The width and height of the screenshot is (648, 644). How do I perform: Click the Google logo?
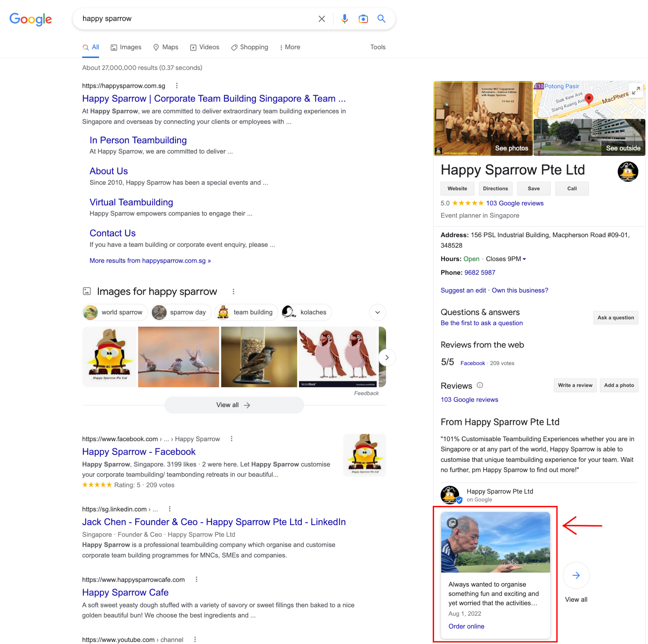30,19
